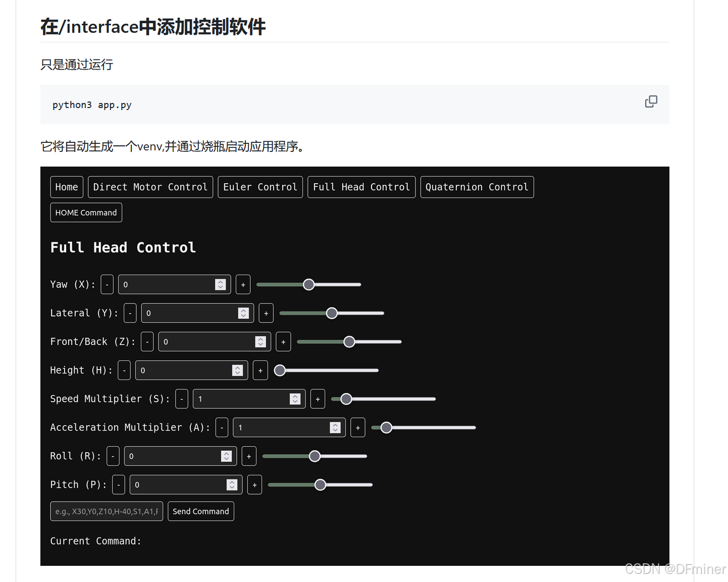
Task: Select the Quaternion Control tab
Action: click(477, 187)
